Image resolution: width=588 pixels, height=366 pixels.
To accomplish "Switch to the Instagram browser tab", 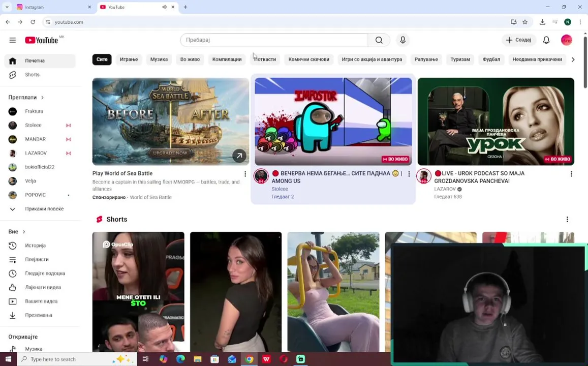I will coord(54,7).
